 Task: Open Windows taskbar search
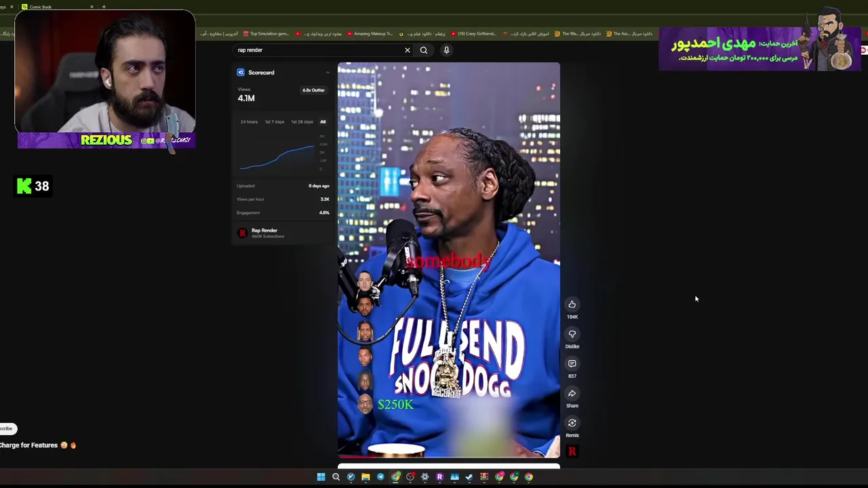point(336,477)
